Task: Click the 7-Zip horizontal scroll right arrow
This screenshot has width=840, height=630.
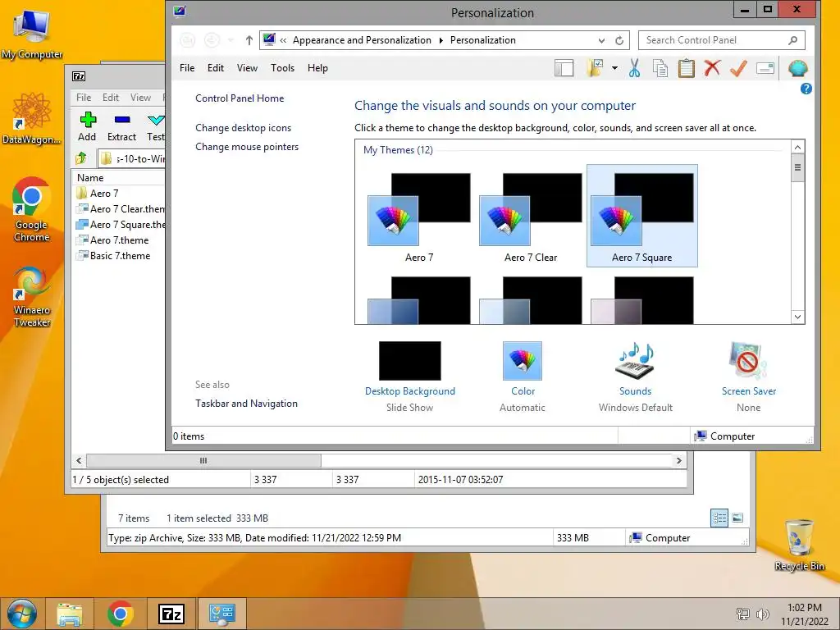Action: pyautogui.click(x=678, y=460)
